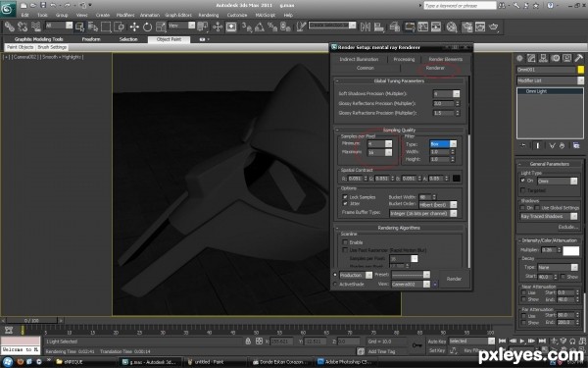The image size is (588, 368).
Task: Toggle Angle Snap
Action: coord(260,27)
